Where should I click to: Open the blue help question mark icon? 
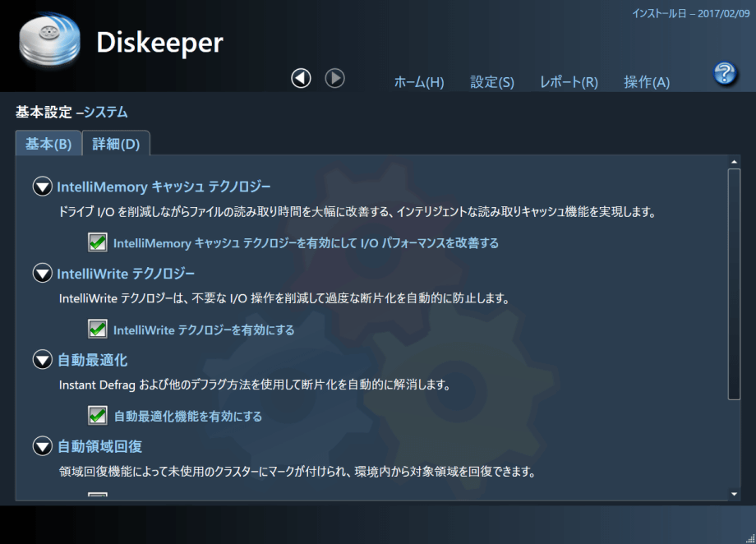point(725,74)
